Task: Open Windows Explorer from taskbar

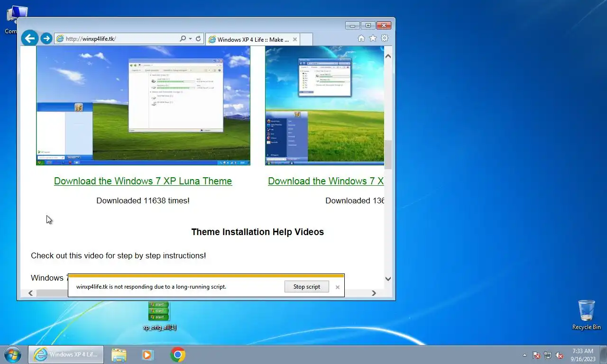Action: [x=119, y=355]
